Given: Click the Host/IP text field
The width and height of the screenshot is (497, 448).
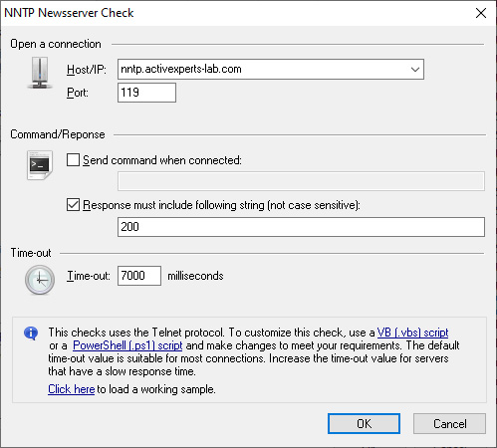Looking at the screenshot, I should (263, 70).
